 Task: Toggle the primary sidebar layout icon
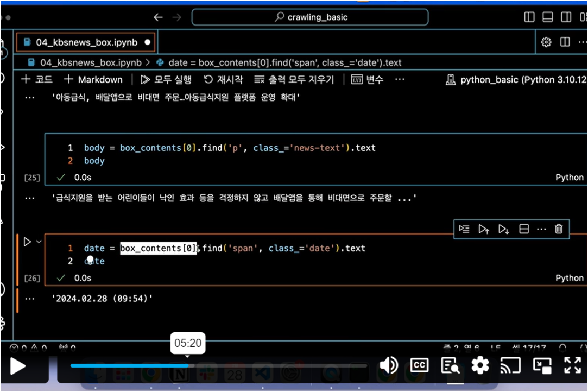tap(529, 17)
